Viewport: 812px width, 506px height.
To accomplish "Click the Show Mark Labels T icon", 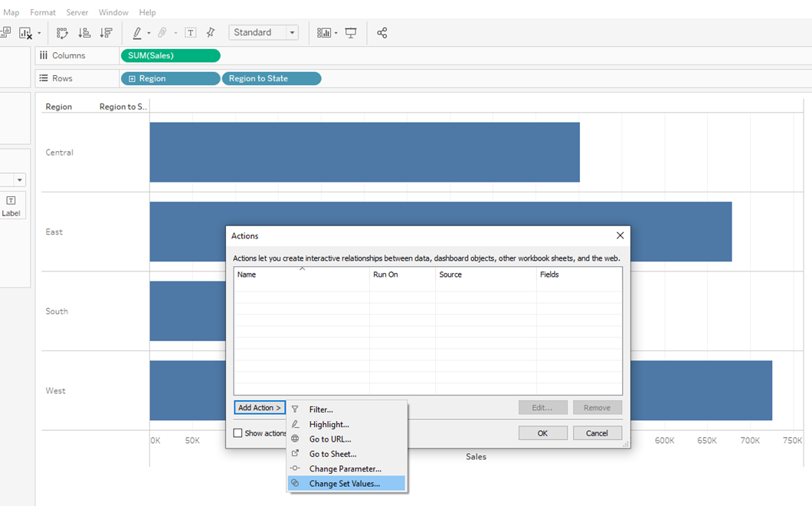I will (x=191, y=33).
